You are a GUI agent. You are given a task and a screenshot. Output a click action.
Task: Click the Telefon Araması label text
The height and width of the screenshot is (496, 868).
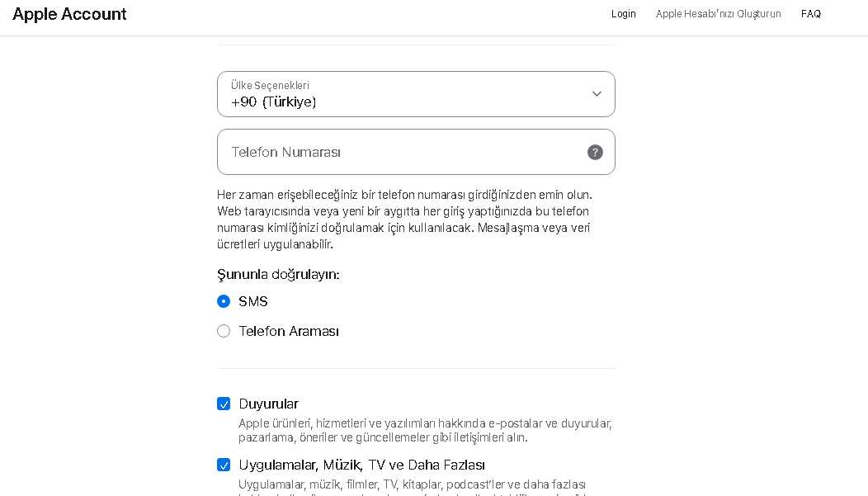289,331
